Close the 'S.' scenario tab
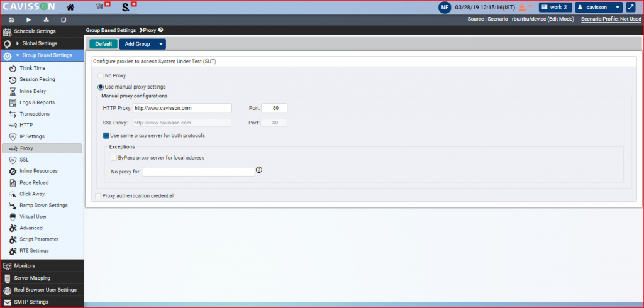The height and width of the screenshot is (308, 644). coord(134,4)
